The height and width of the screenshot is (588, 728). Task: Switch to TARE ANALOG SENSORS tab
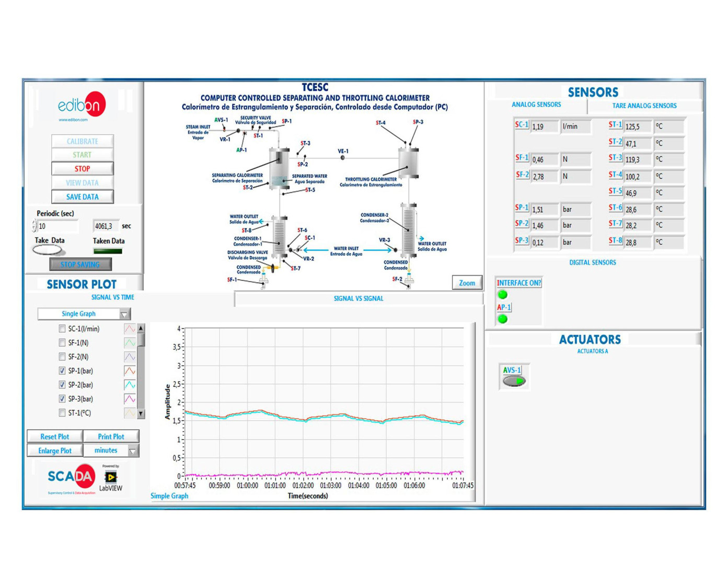[x=644, y=106]
